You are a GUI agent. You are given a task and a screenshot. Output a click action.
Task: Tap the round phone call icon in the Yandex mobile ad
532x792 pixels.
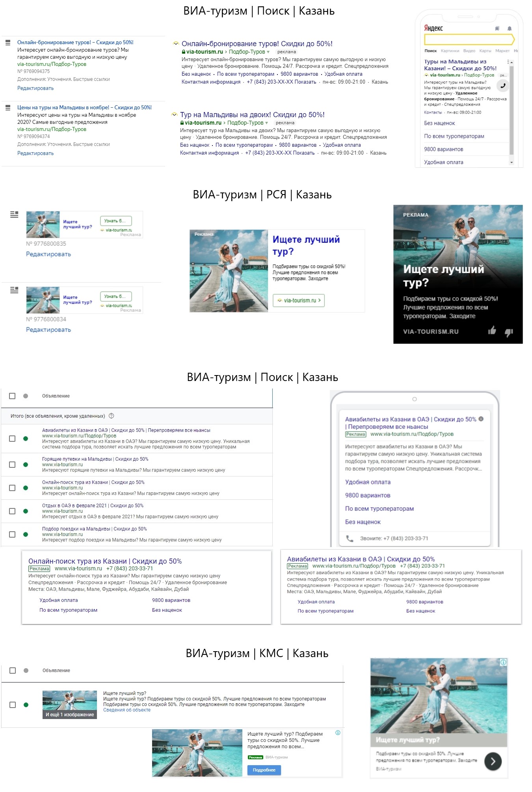(503, 86)
